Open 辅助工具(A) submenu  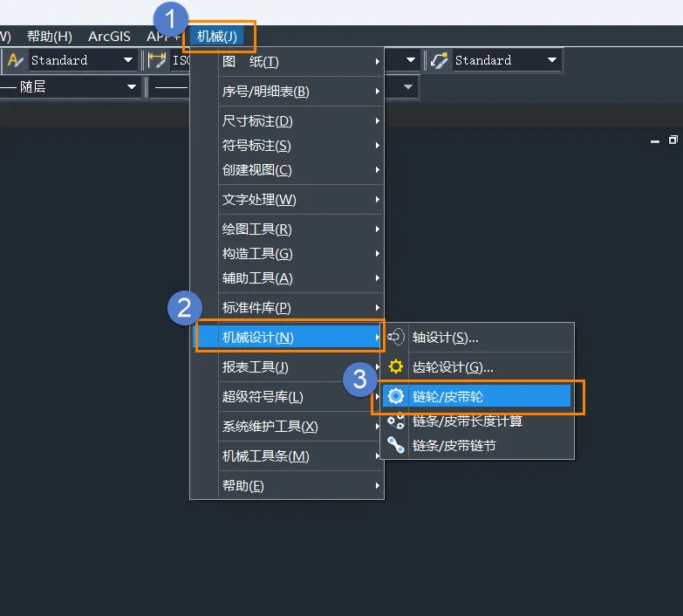tap(301, 277)
